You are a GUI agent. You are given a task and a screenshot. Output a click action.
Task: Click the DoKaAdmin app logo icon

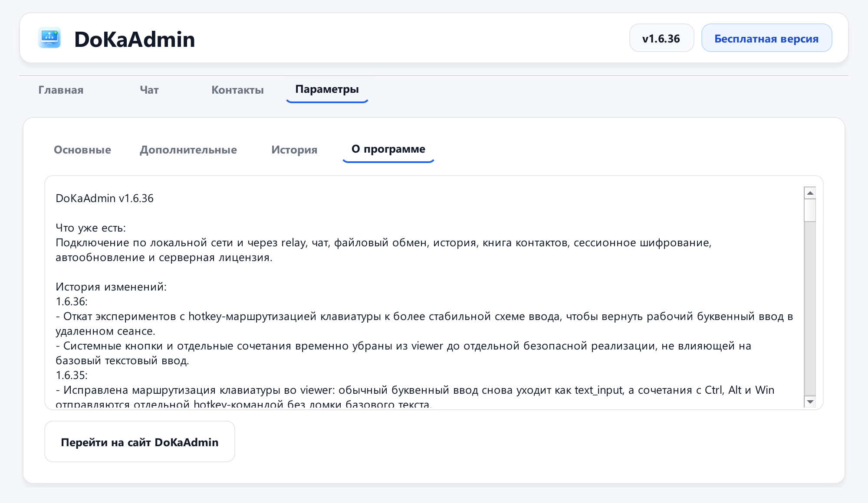[x=49, y=38]
